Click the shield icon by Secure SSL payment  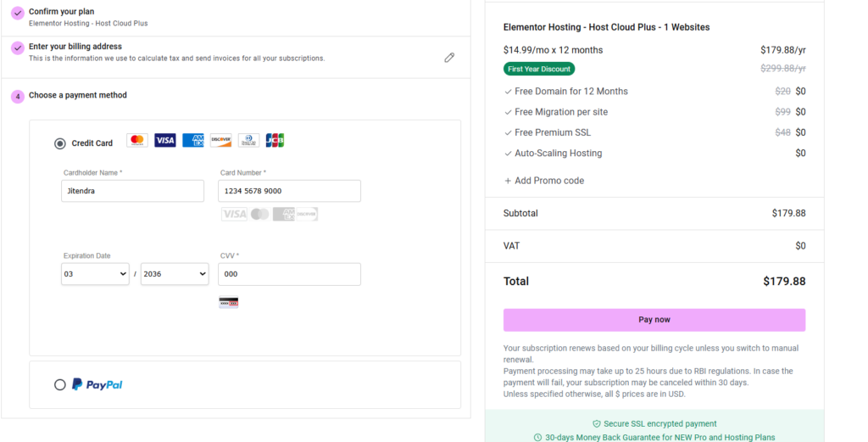(596, 423)
